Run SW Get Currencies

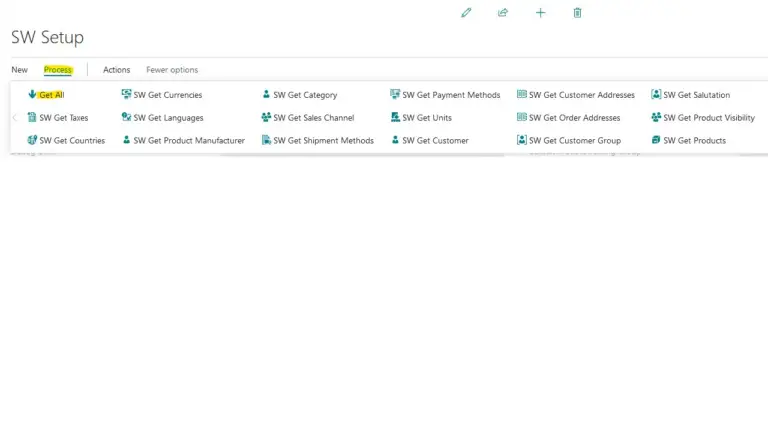tap(168, 95)
